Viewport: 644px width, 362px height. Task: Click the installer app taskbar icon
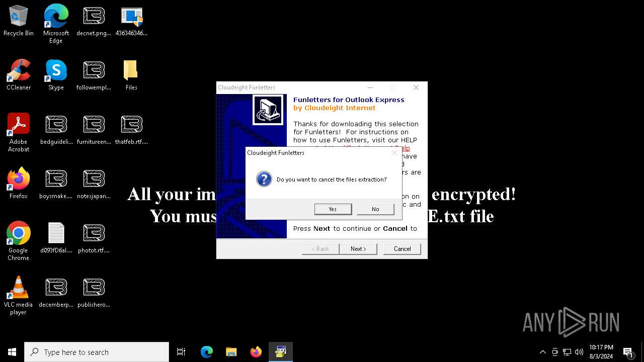280,352
